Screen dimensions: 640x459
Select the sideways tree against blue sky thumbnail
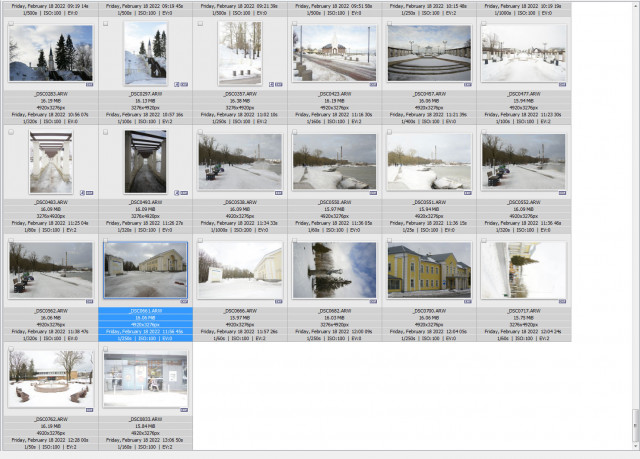click(x=334, y=270)
